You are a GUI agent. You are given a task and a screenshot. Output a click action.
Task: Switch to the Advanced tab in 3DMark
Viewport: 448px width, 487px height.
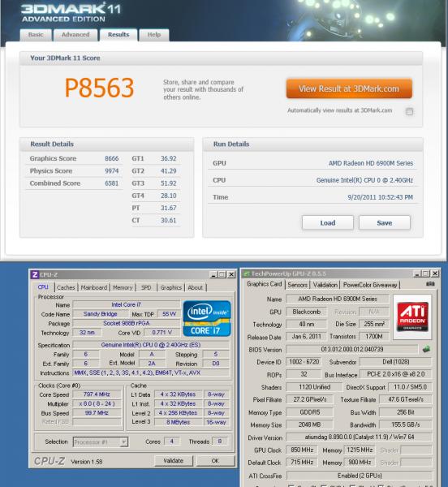tap(75, 35)
